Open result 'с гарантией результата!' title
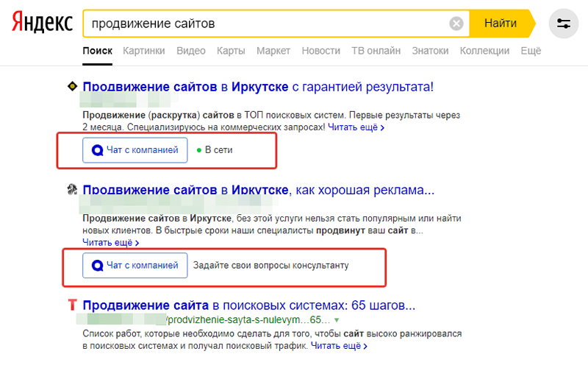The image size is (588, 368). point(258,87)
